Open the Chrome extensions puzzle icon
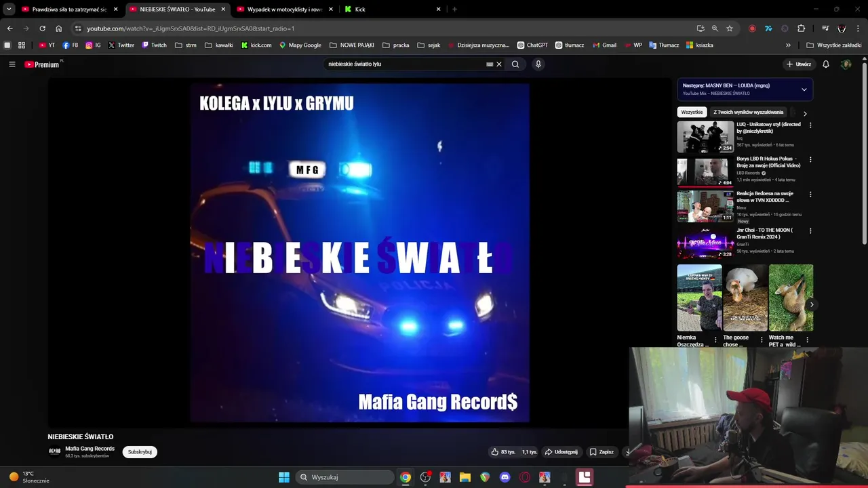Screen dimensions: 868x488 click(802, 28)
